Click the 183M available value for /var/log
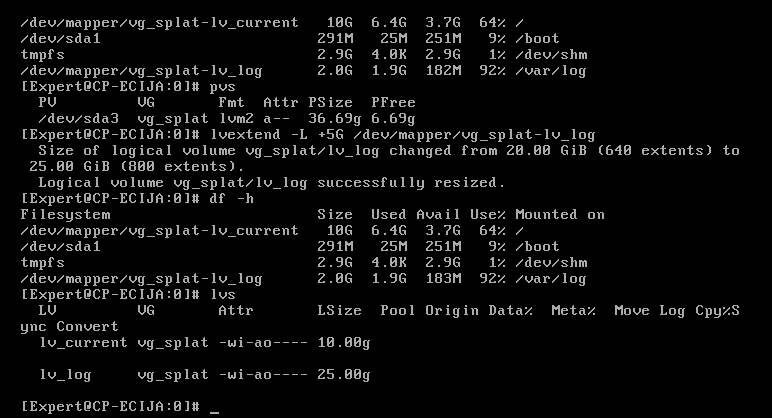The image size is (772, 418). click(x=443, y=279)
